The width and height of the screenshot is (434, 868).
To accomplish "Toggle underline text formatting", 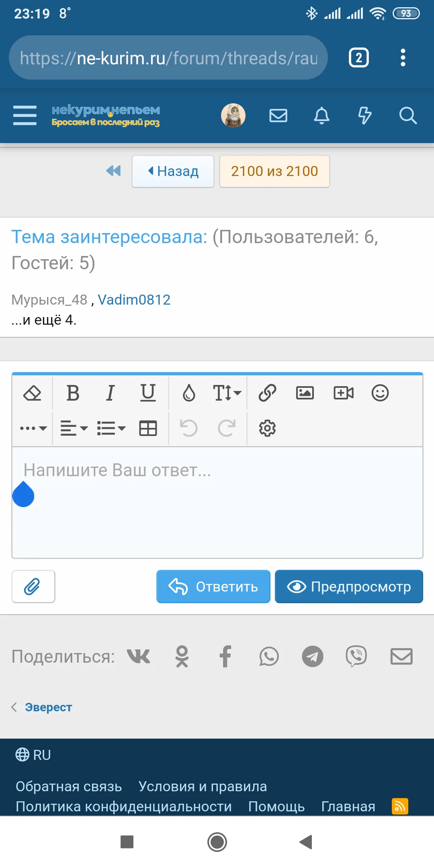I will pyautogui.click(x=148, y=393).
